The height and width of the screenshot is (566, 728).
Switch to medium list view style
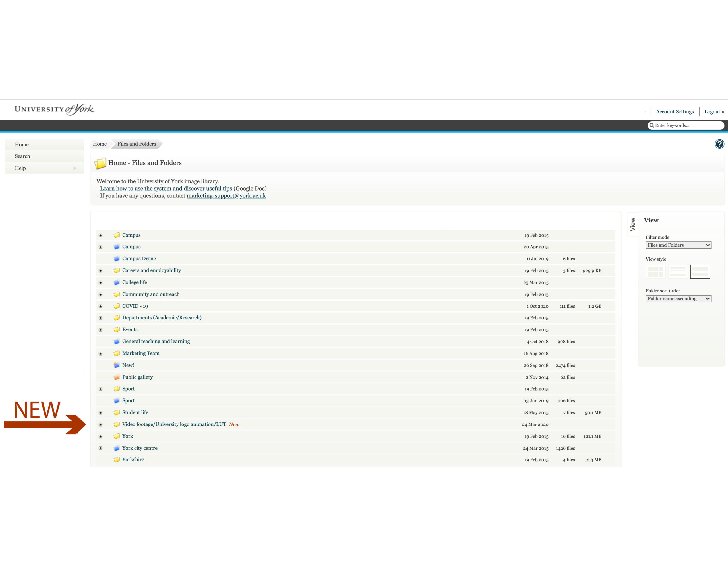pos(678,272)
